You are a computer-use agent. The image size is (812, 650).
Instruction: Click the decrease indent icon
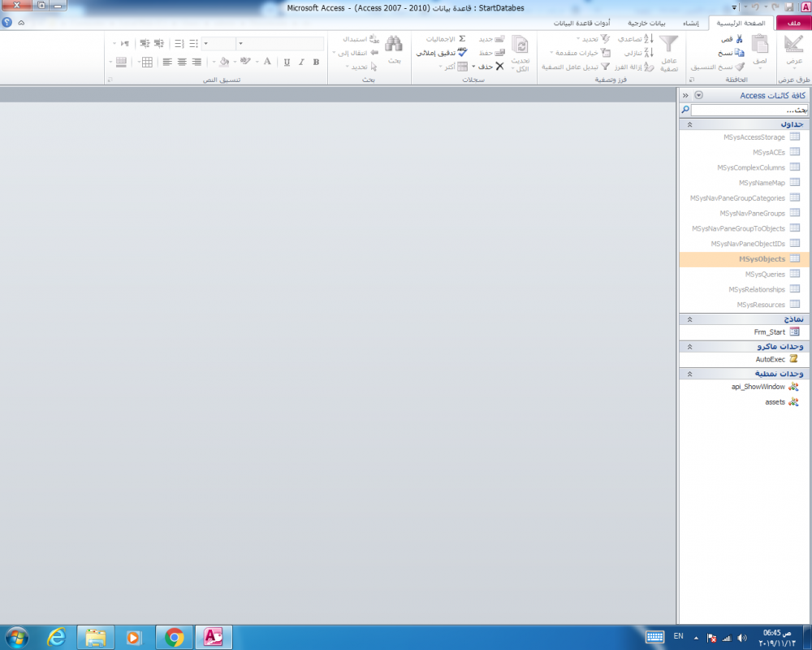145,44
